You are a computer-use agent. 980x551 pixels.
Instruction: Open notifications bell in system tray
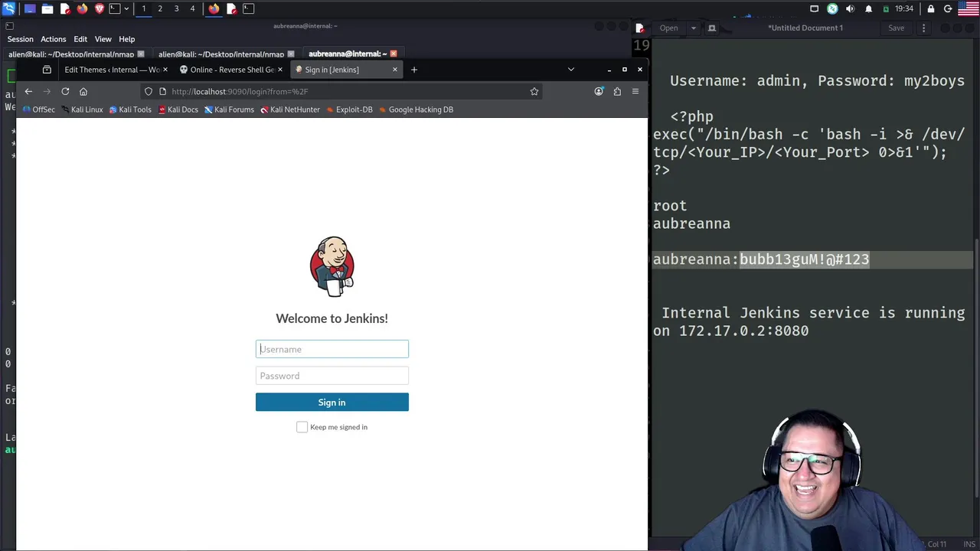click(x=868, y=8)
